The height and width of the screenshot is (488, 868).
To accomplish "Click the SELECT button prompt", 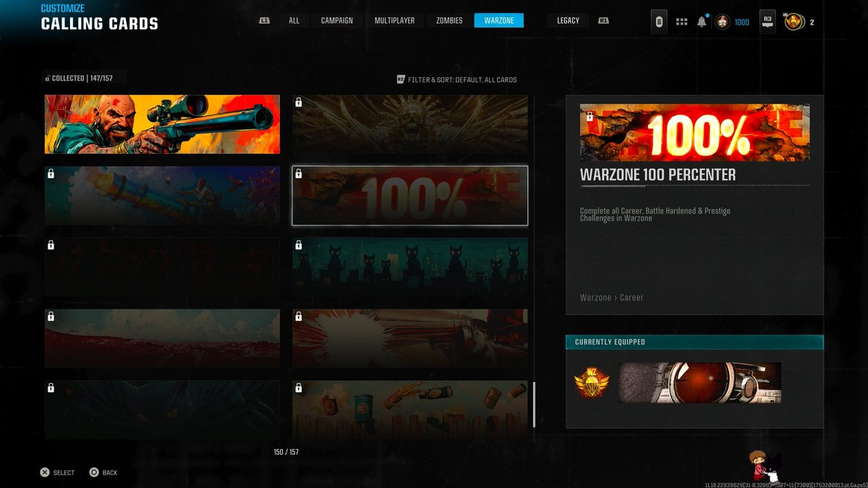I will (57, 472).
